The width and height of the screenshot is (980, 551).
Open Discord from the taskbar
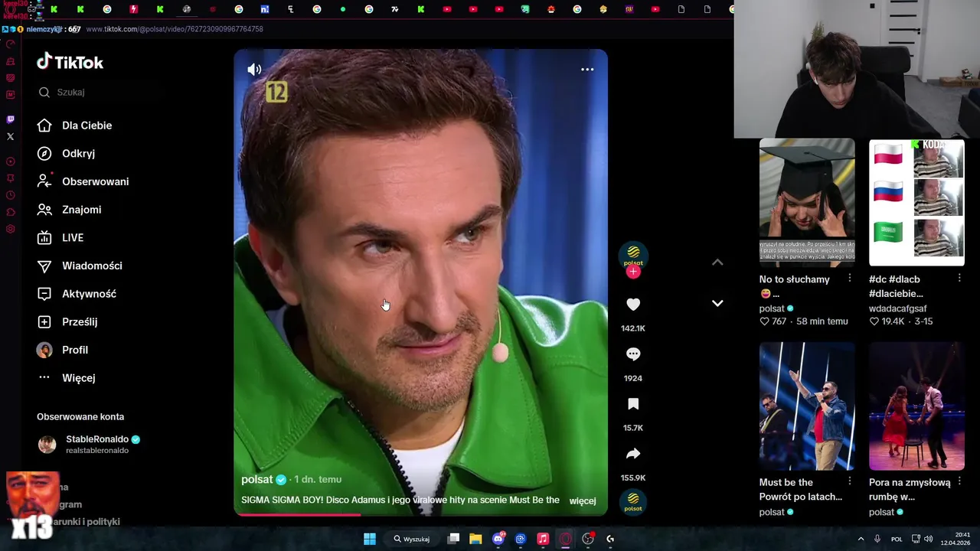(x=498, y=539)
